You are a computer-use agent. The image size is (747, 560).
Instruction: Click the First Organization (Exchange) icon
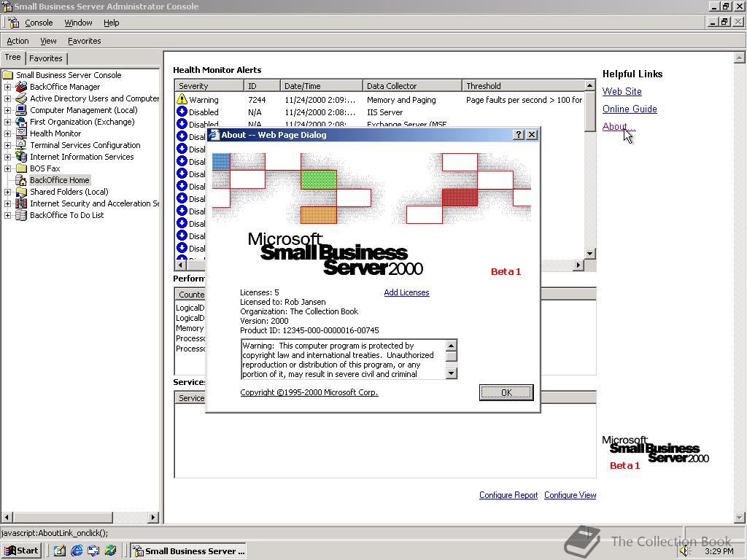[21, 122]
